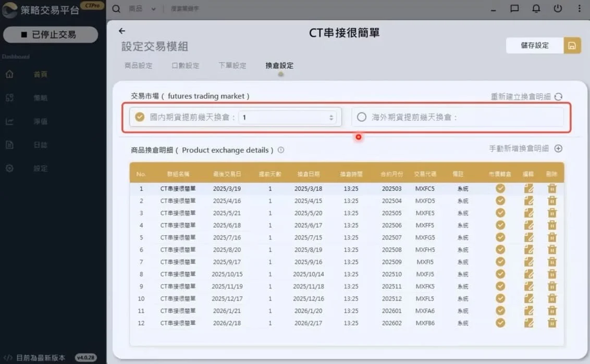
Task: Toggle 市價轉倉 checkmark on row 3
Action: [x=500, y=213]
